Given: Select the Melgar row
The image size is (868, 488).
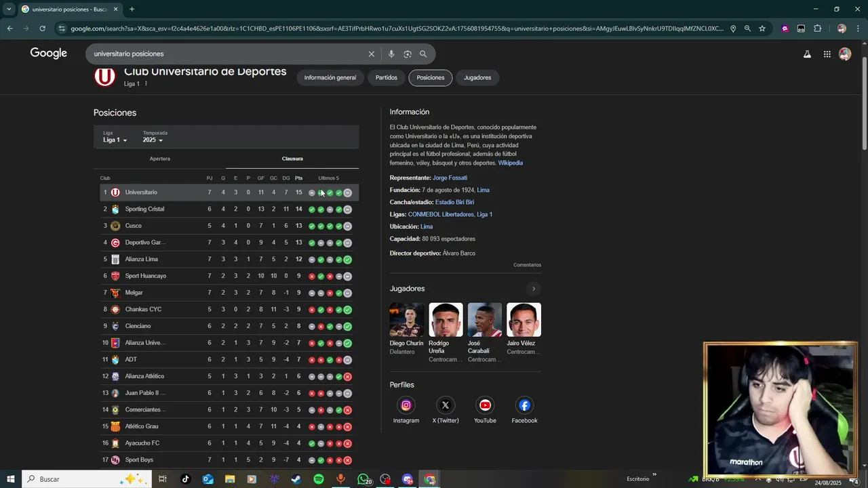Looking at the screenshot, I should click(229, 293).
